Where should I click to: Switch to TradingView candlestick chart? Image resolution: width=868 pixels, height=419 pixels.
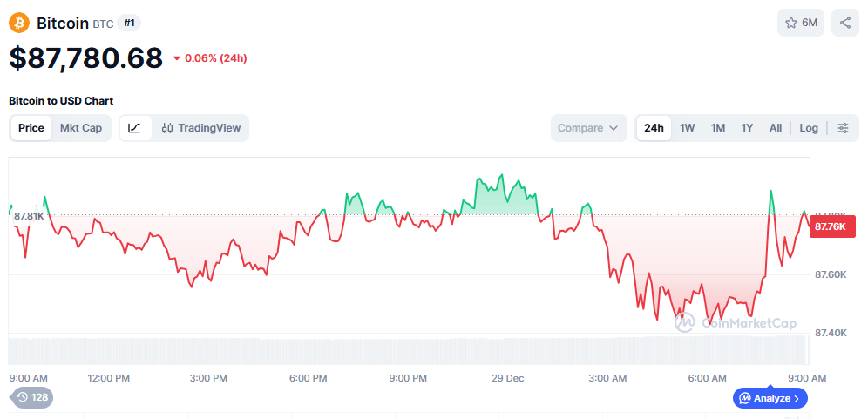tap(200, 128)
